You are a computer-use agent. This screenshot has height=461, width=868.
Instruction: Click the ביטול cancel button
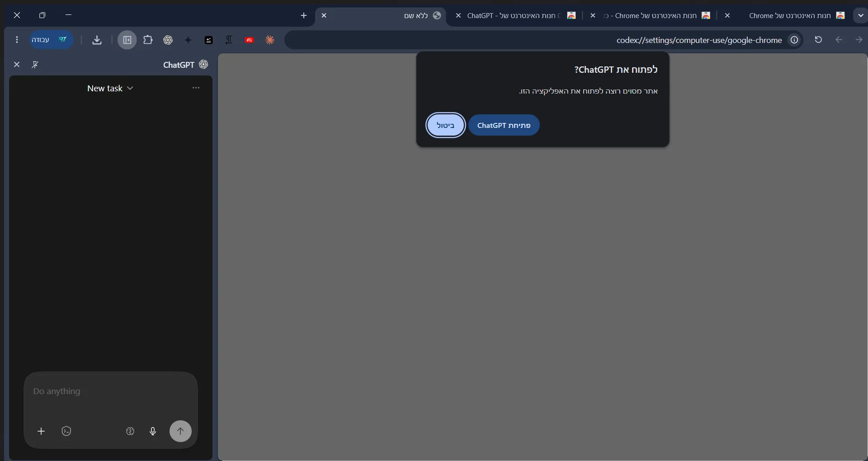pyautogui.click(x=445, y=125)
